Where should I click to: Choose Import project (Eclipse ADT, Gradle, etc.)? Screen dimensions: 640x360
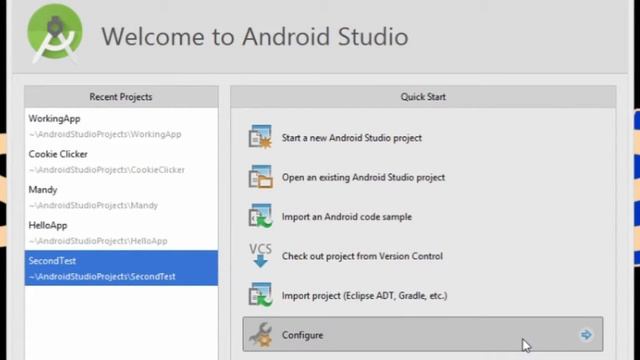[364, 296]
